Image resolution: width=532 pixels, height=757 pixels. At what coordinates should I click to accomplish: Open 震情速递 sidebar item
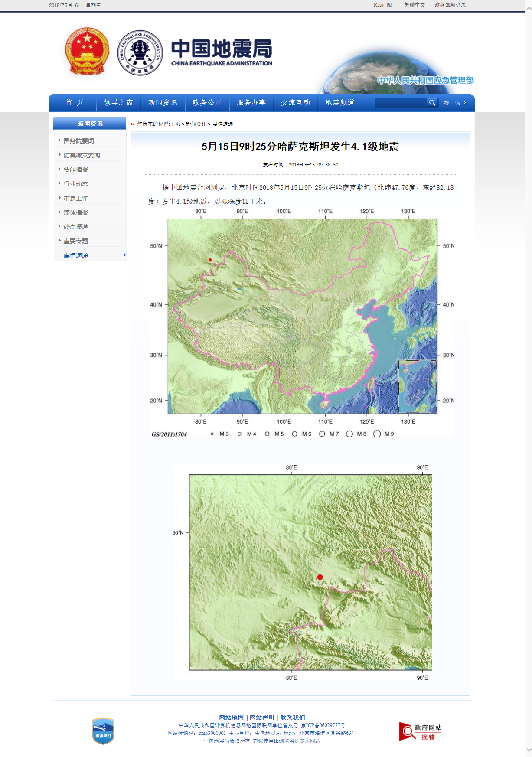tap(75, 255)
